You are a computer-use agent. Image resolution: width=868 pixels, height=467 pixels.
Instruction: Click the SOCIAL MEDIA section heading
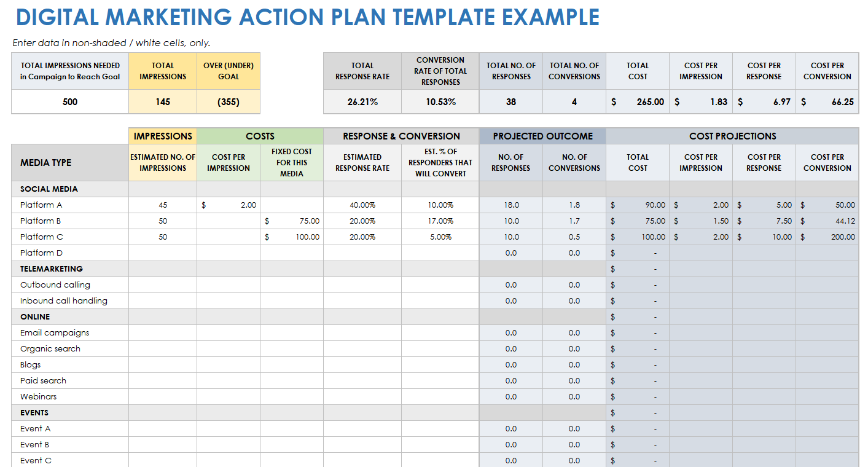click(x=49, y=189)
